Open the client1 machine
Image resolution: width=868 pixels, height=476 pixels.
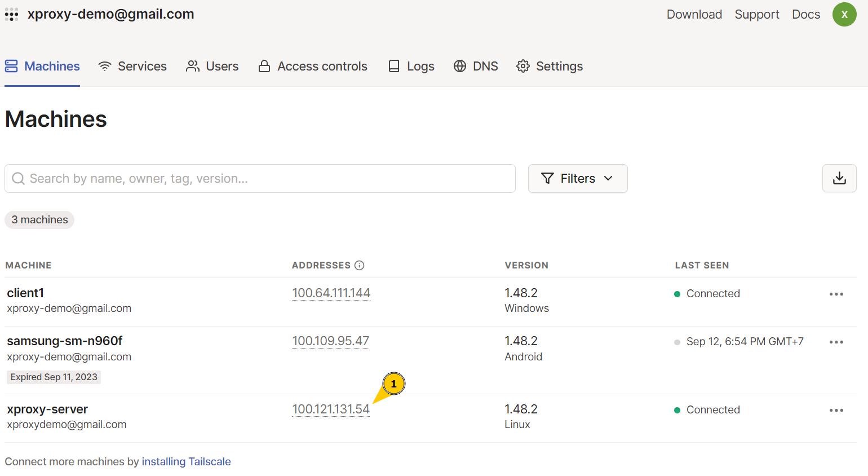coord(25,293)
